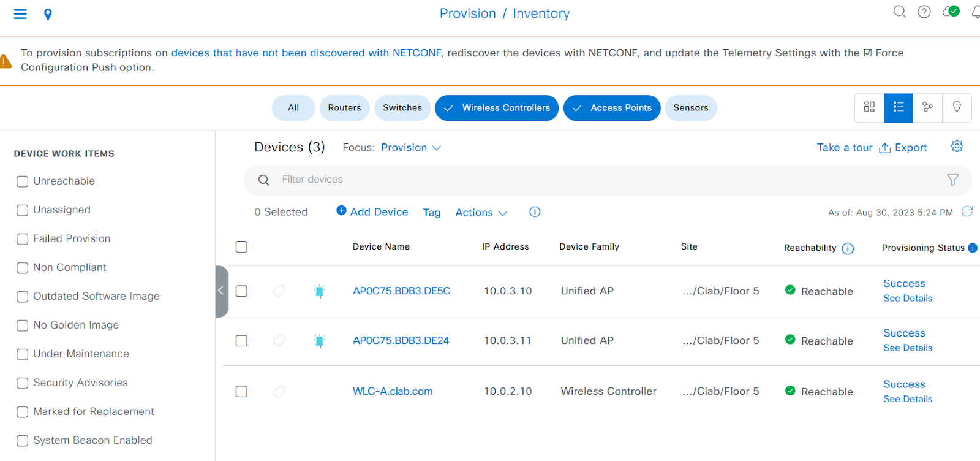The height and width of the screenshot is (461, 980).
Task: Select the AP0C75.BDB3.DE24 row checkbox
Action: [x=241, y=340]
